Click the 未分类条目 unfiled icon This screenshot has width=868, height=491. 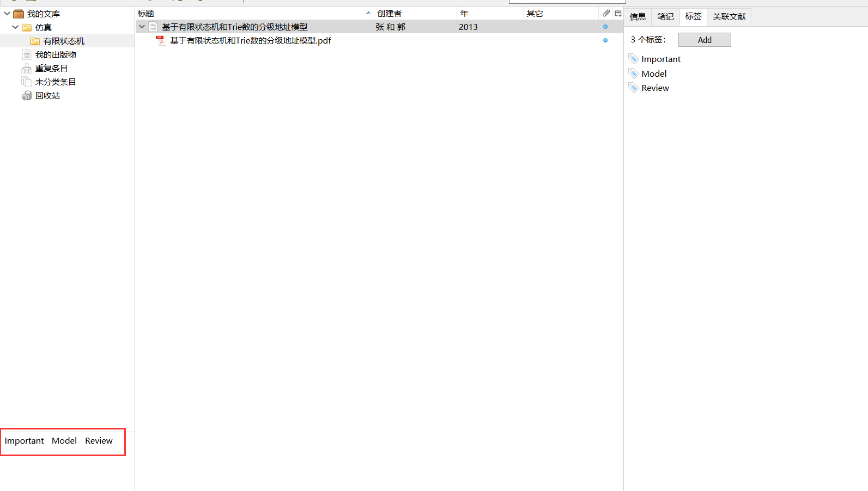(26, 82)
